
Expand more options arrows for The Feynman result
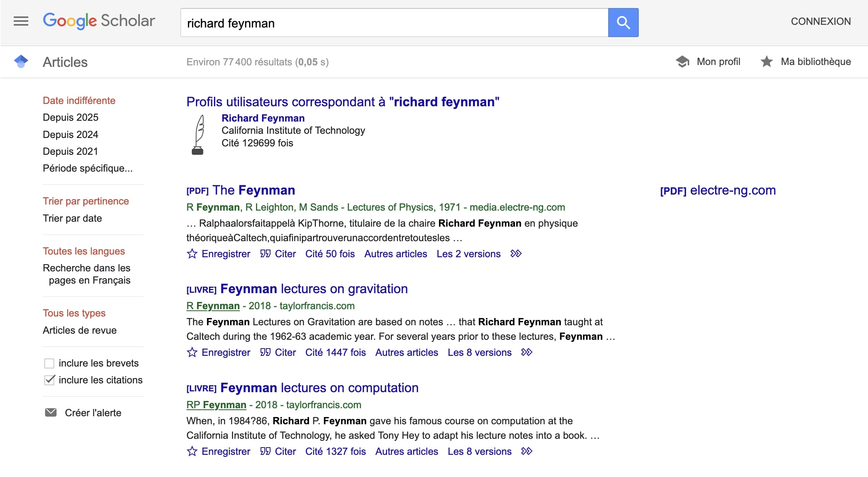[x=516, y=254]
